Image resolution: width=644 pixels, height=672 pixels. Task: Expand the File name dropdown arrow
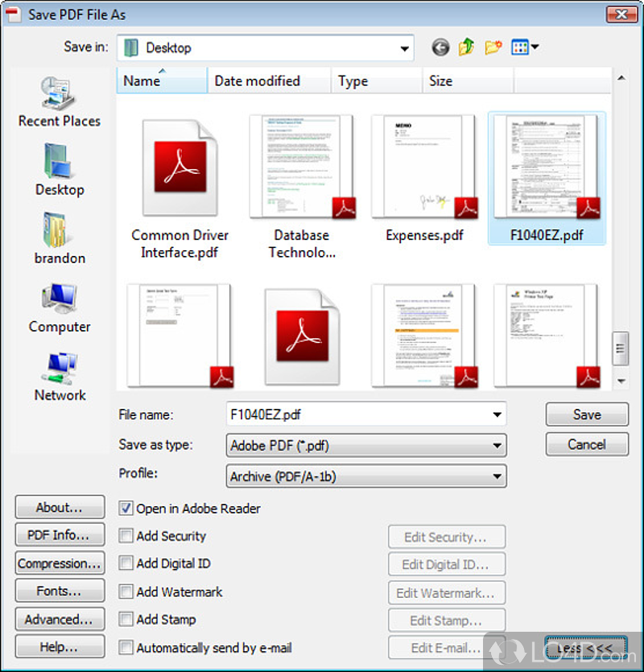click(x=497, y=414)
